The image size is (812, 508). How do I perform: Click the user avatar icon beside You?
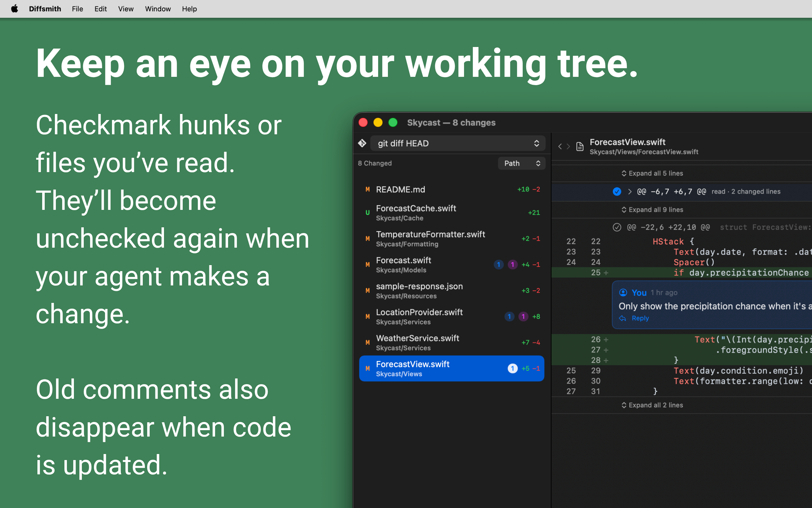623,293
